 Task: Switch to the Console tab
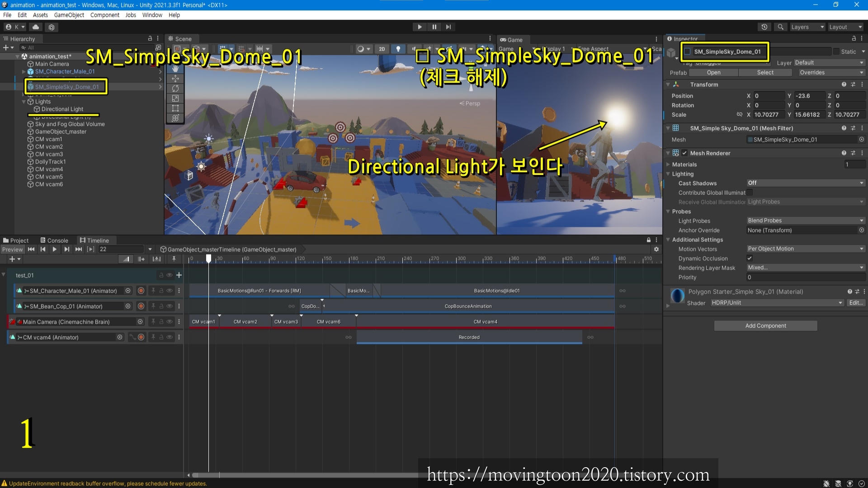pos(54,240)
